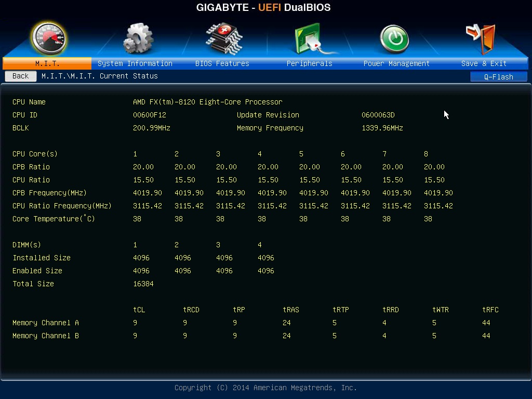The height and width of the screenshot is (399, 532).
Task: Click the tRAS column header
Action: pos(291,310)
